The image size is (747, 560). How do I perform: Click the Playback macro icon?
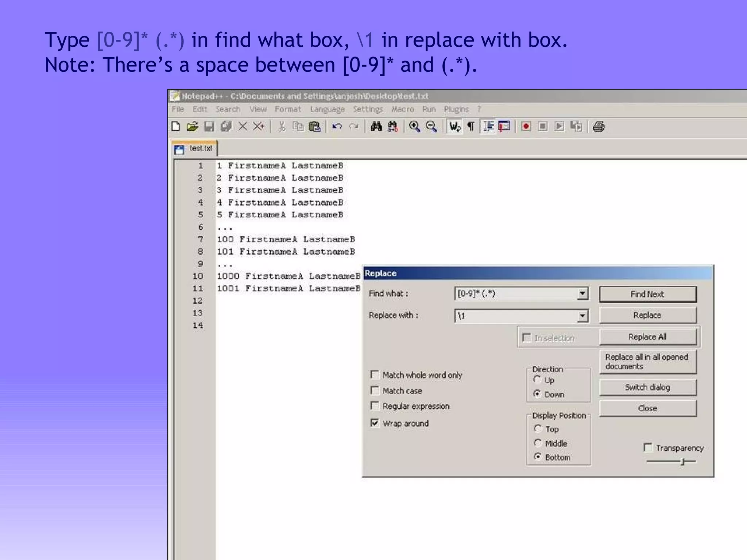[x=559, y=127]
